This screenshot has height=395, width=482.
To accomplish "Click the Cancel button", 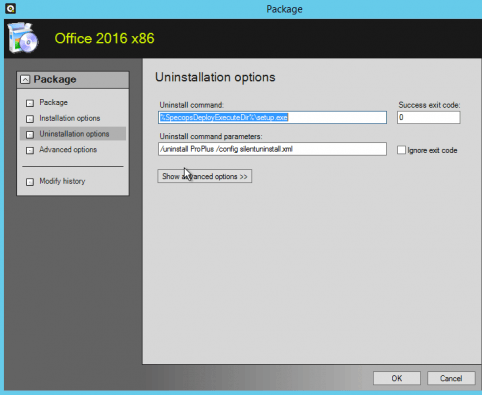I will pos(451,378).
